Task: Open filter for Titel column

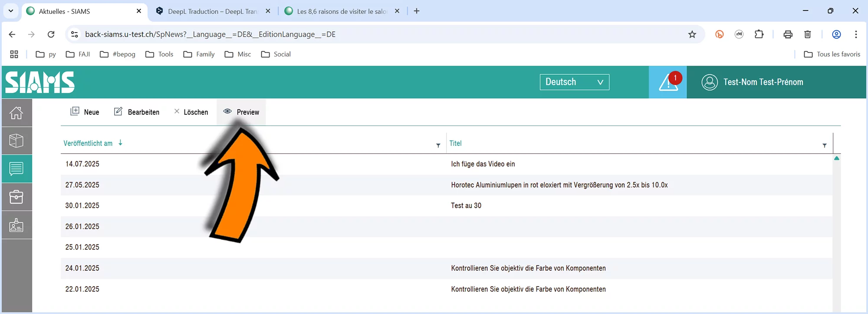Action: tap(824, 145)
